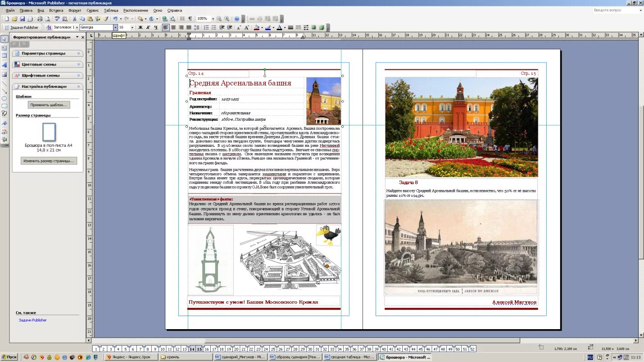Open the Вставка menu
This screenshot has width=644, height=362.
(x=56, y=10)
